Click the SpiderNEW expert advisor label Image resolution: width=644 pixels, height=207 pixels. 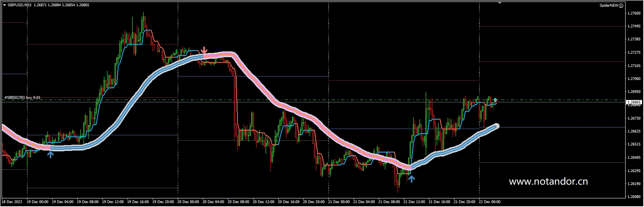click(609, 5)
